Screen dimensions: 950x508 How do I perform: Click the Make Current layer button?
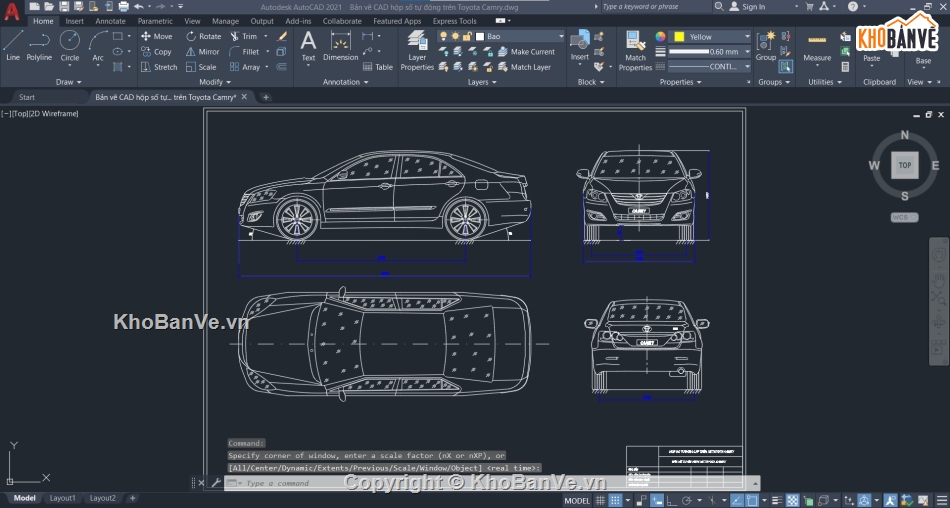coord(526,52)
